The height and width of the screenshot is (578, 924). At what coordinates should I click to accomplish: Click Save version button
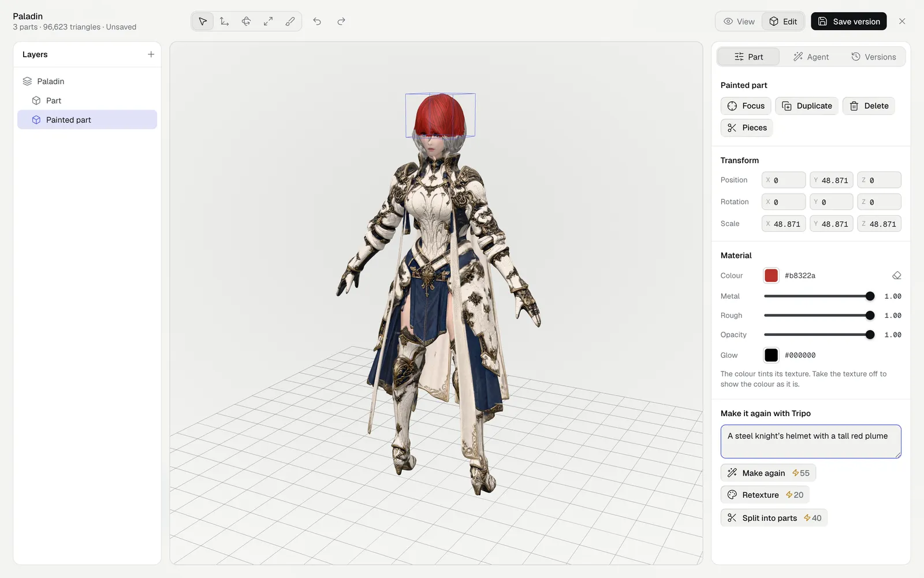pyautogui.click(x=849, y=21)
